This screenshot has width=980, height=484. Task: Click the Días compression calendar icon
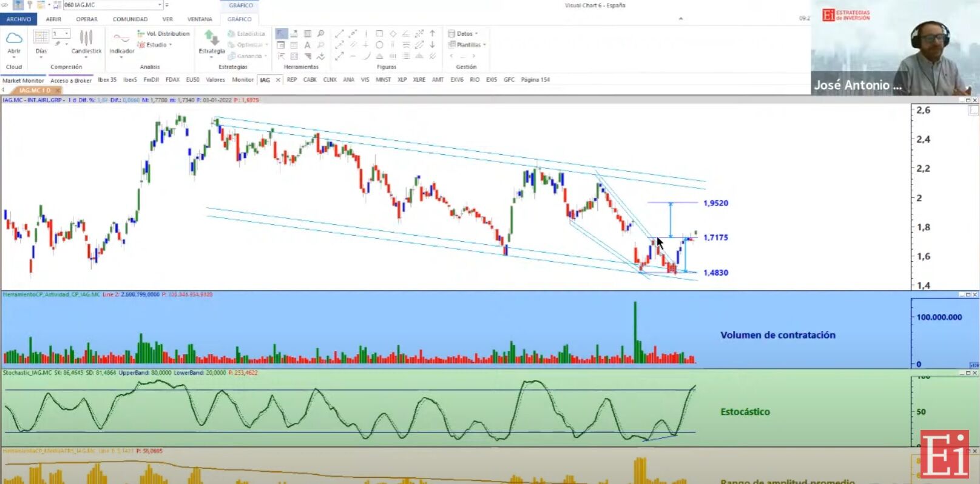[x=41, y=38]
